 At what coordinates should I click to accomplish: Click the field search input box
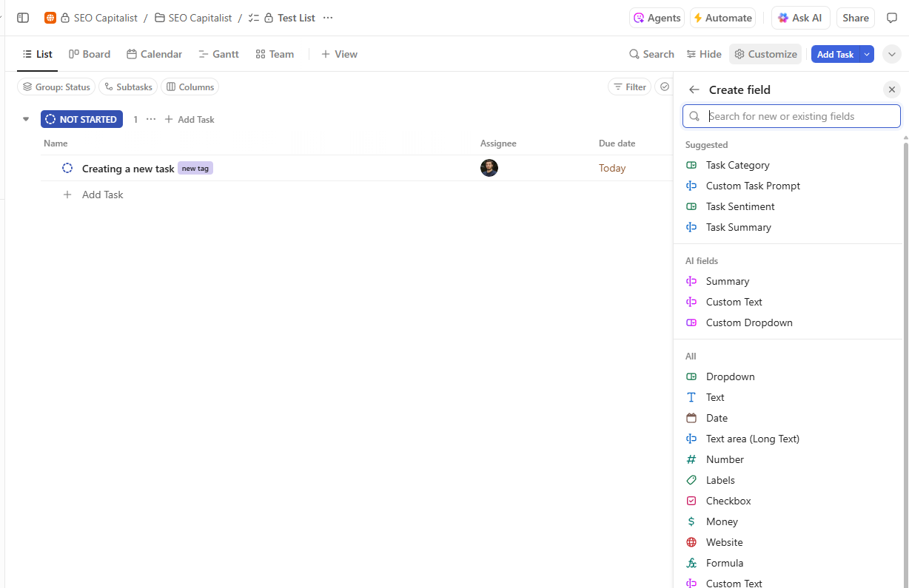pyautogui.click(x=791, y=116)
